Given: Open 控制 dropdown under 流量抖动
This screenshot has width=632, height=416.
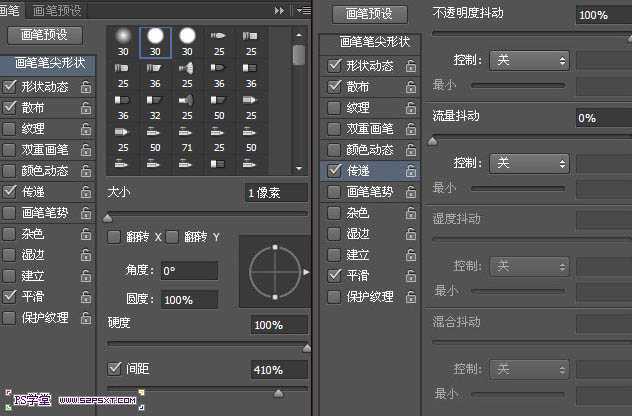Looking at the screenshot, I should 529,163.
